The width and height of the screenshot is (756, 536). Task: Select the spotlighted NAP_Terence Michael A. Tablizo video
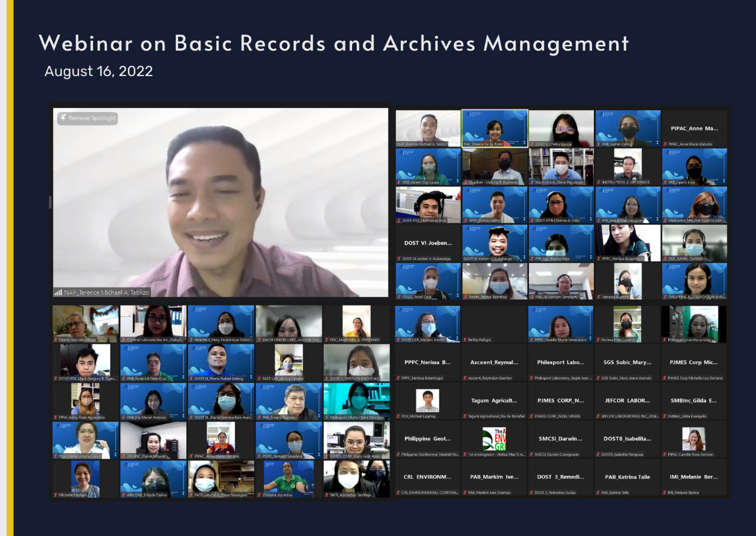[221, 202]
